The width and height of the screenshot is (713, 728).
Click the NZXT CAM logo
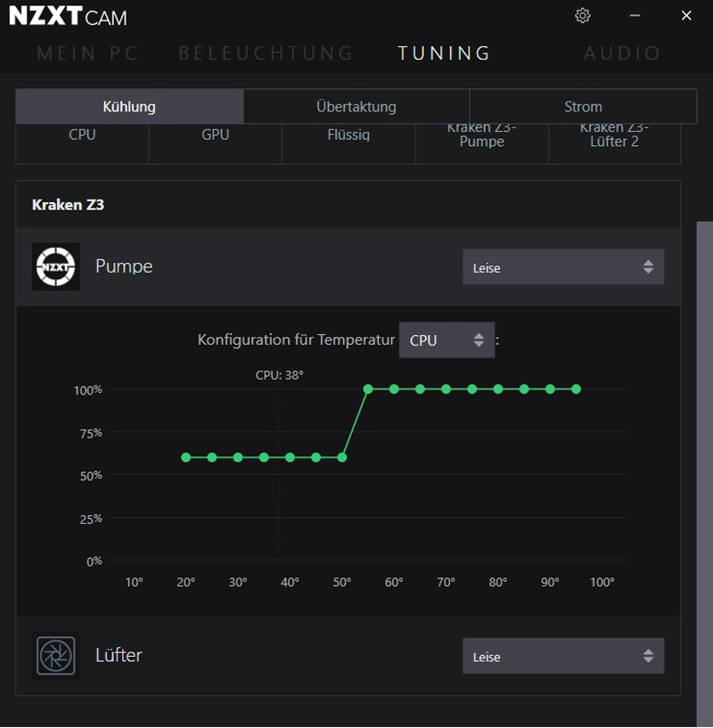[68, 16]
